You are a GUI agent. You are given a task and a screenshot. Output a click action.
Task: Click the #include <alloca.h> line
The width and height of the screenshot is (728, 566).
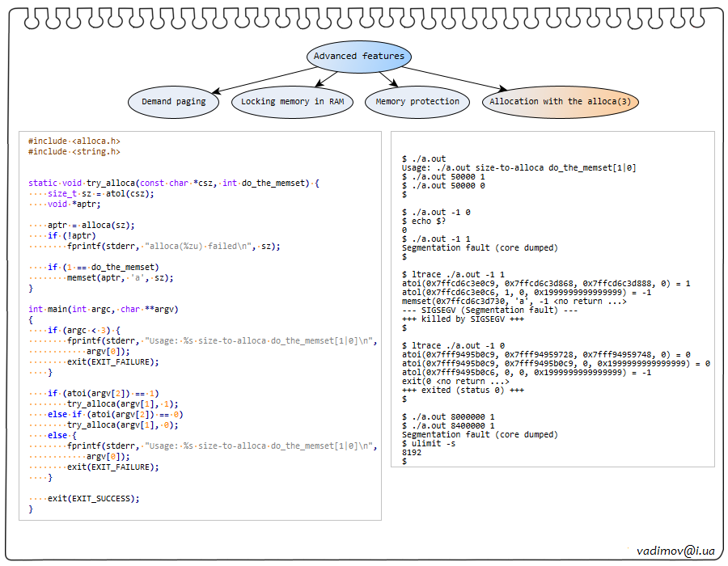tap(74, 141)
